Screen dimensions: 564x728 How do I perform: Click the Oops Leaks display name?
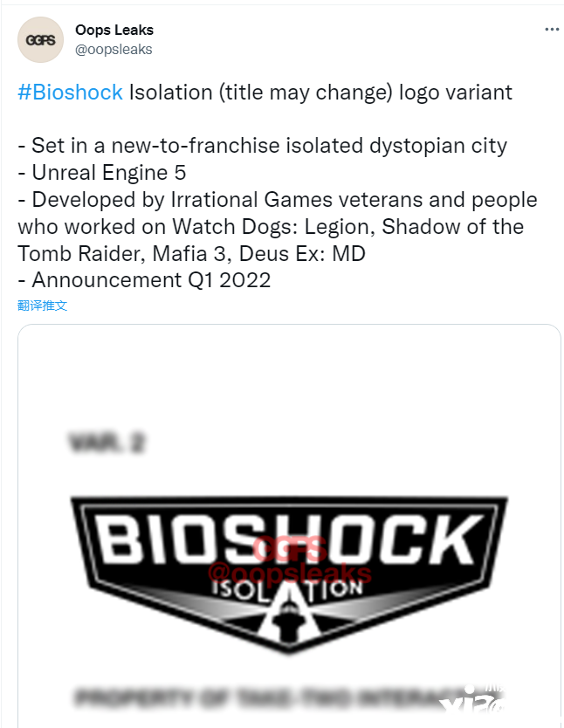point(114,31)
